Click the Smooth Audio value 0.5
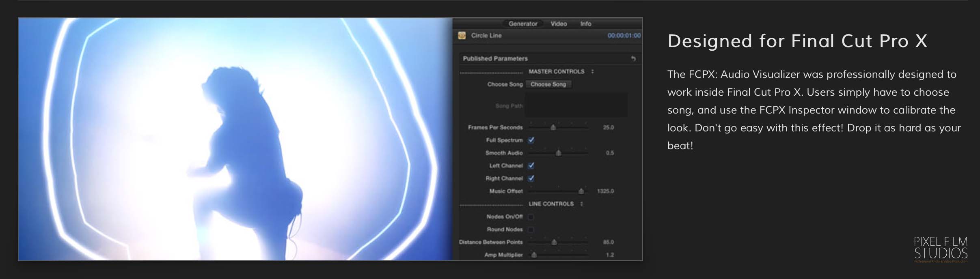This screenshot has width=980, height=279. point(610,153)
